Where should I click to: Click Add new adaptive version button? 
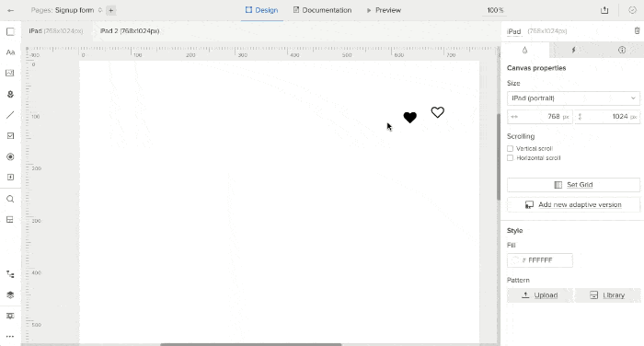(573, 204)
